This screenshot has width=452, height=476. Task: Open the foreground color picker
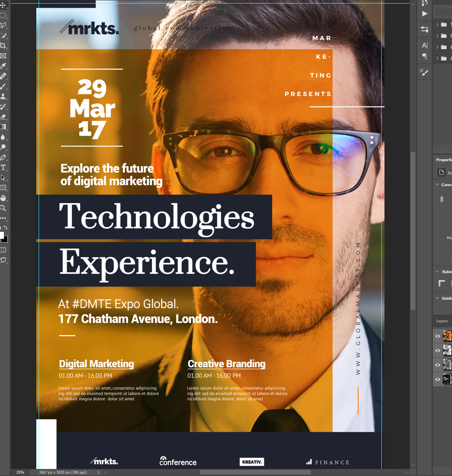2,235
